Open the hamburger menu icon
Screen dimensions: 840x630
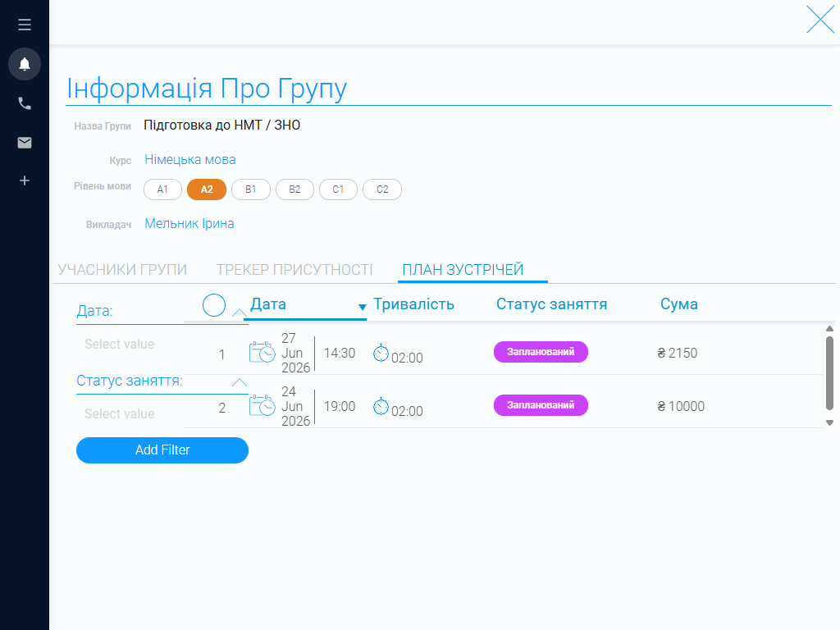point(24,25)
